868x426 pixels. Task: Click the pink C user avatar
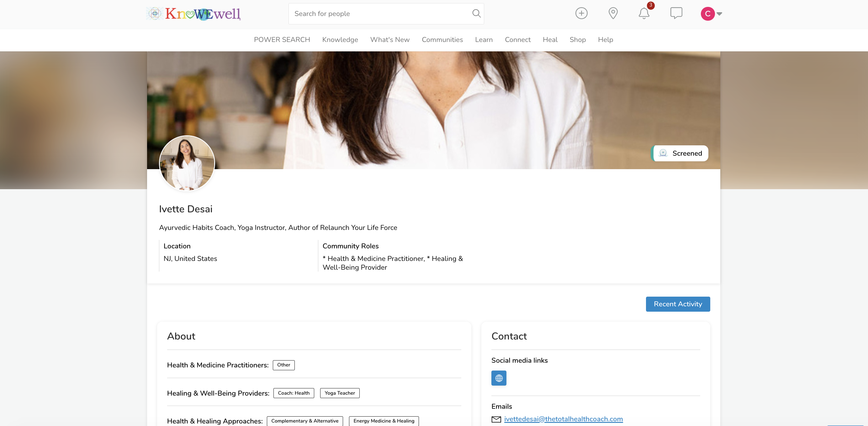(708, 14)
